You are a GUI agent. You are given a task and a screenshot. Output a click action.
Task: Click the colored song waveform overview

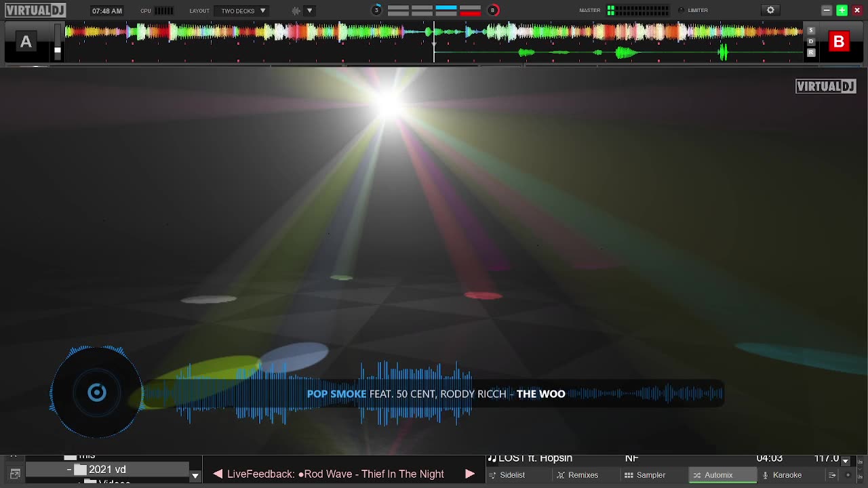coord(434,32)
